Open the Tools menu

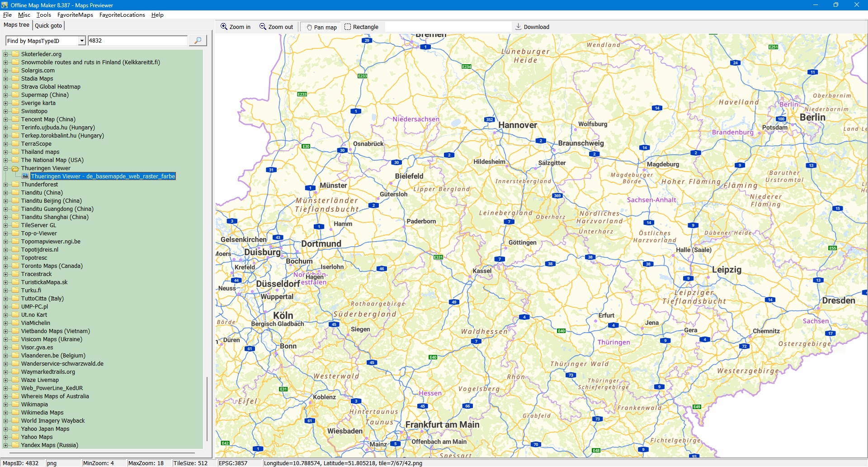click(43, 15)
